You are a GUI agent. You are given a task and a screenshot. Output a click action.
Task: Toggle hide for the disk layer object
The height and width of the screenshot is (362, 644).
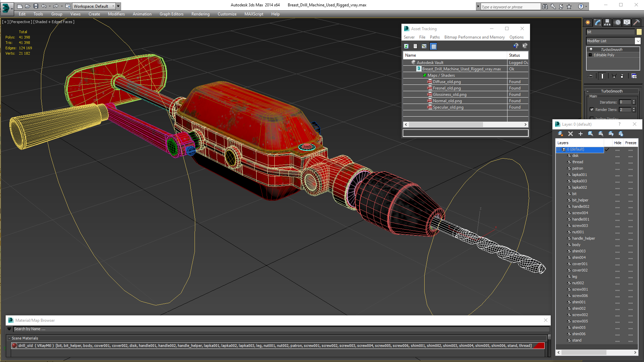click(x=617, y=156)
